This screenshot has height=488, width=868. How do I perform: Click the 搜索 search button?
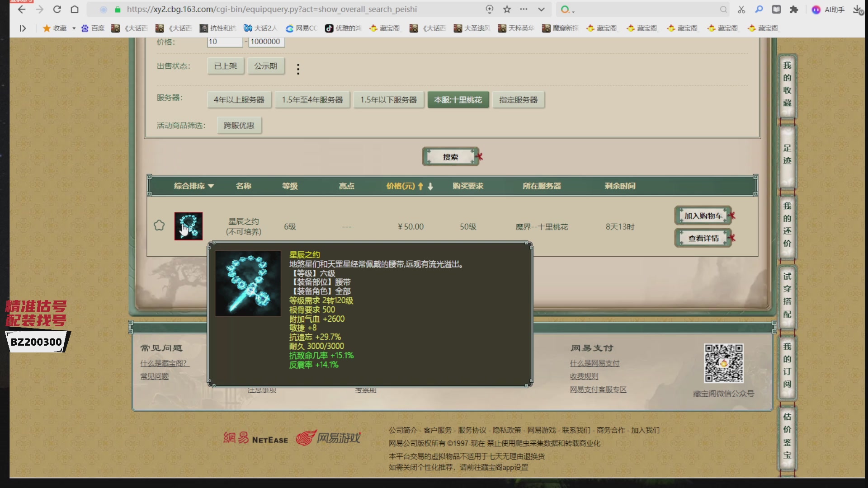[451, 157]
